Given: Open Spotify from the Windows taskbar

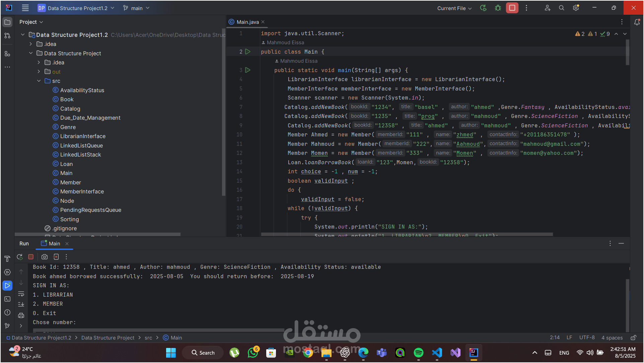Looking at the screenshot, I should [418, 353].
